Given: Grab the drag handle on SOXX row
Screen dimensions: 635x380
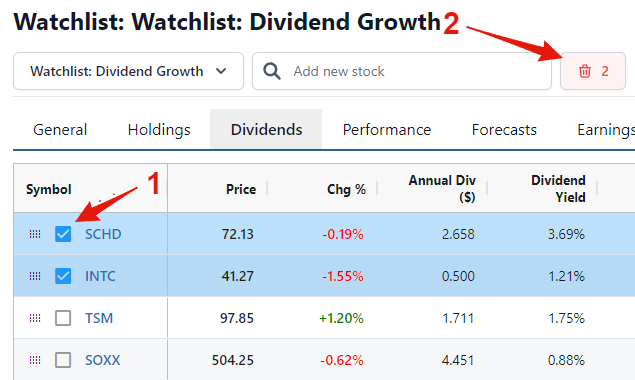Looking at the screenshot, I should (x=35, y=360).
